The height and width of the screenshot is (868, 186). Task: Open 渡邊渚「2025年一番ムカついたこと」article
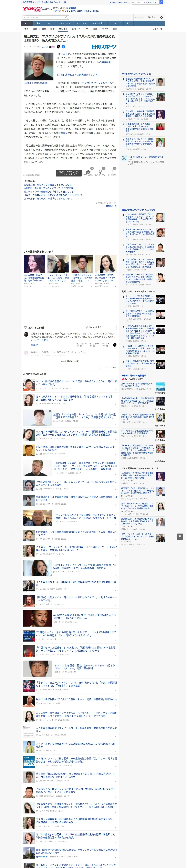(85, 416)
